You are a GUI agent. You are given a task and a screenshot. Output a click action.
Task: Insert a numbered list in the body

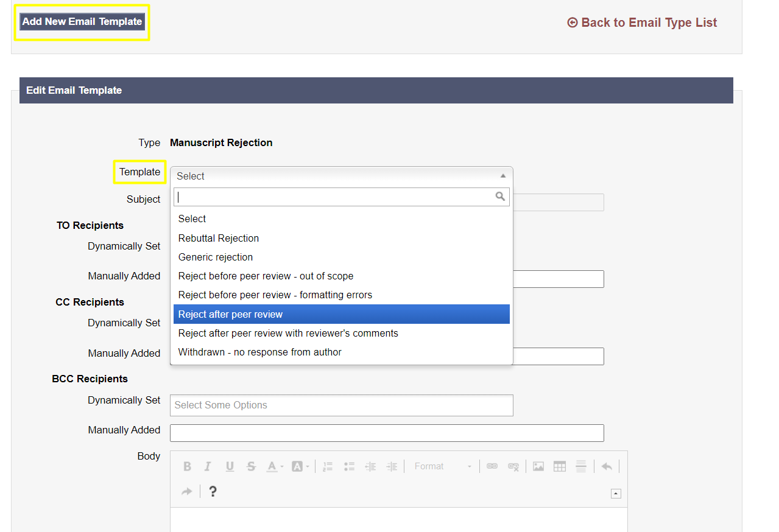(x=328, y=466)
